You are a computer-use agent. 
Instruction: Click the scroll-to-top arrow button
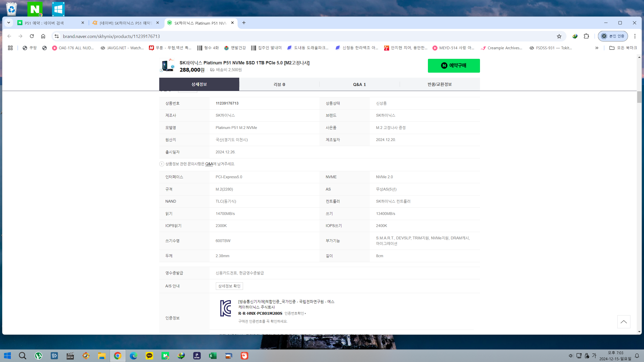(x=624, y=322)
